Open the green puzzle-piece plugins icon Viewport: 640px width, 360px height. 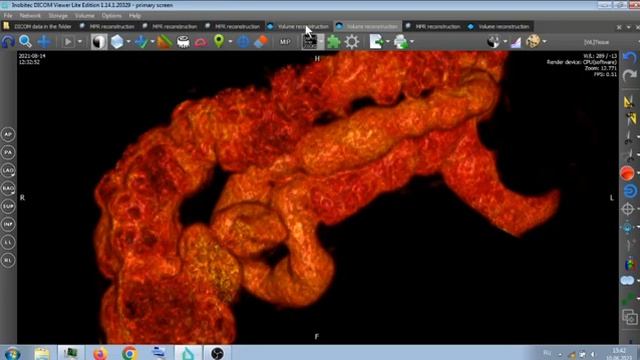(334, 42)
